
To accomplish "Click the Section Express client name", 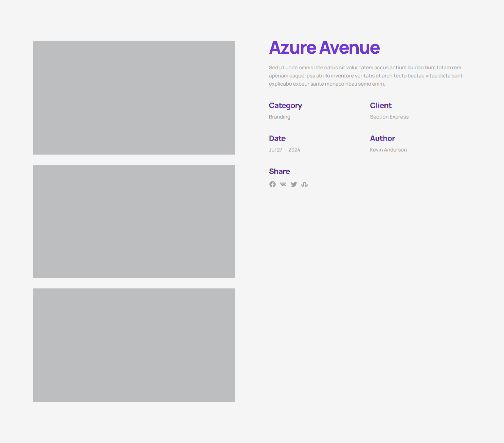I will tap(389, 117).
